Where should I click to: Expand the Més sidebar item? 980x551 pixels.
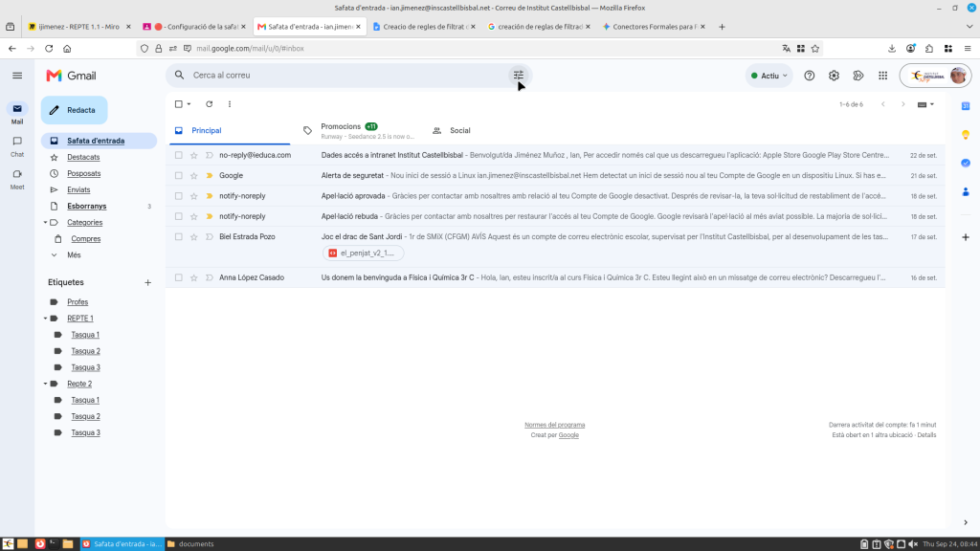pos(74,254)
